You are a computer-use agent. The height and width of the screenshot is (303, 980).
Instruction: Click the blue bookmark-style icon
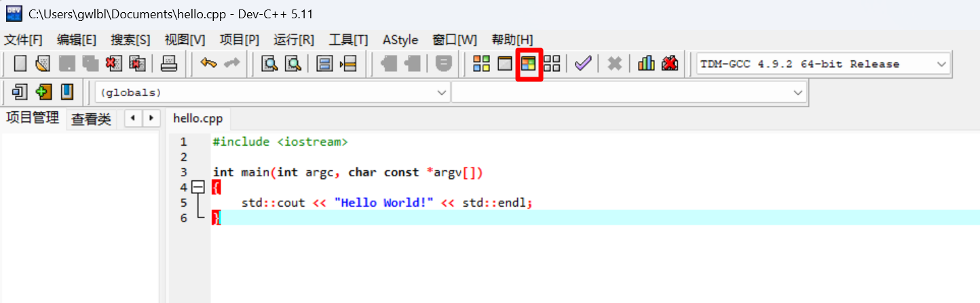67,92
